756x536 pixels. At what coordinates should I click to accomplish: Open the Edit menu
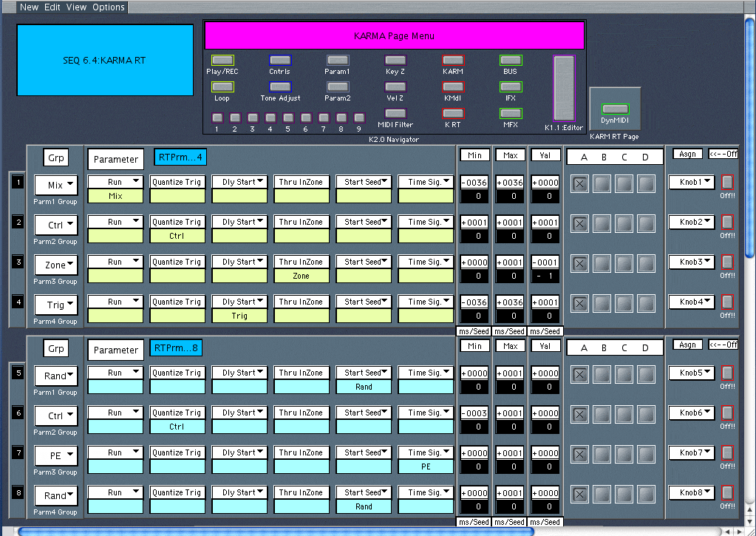[x=52, y=7]
